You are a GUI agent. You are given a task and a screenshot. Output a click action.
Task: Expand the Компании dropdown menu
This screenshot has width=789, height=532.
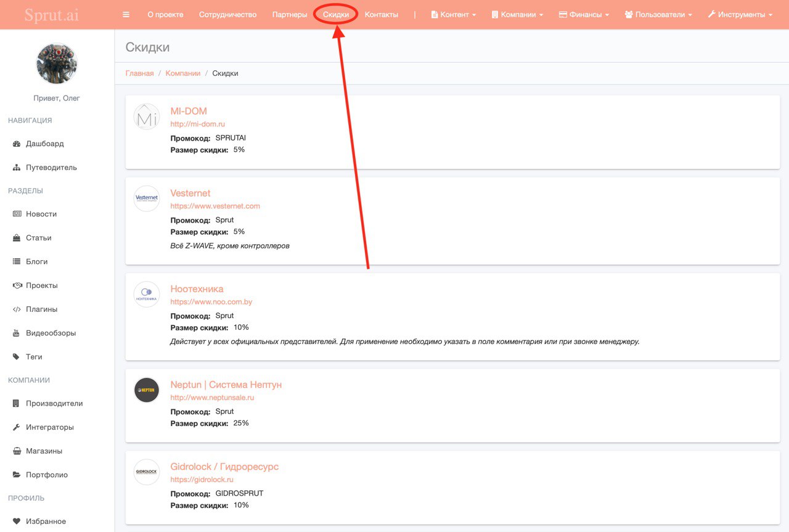pos(517,14)
